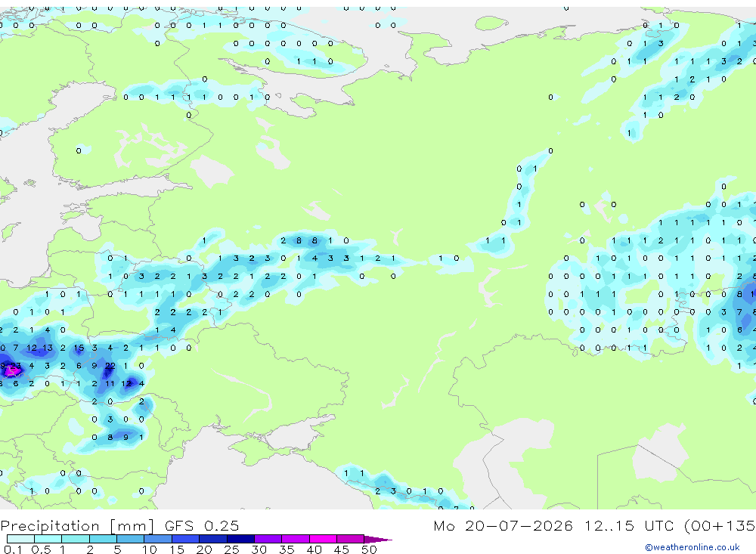The image size is (756, 554).
Task: Click the 25–30 mm dark blue legend swatch
Action: 240,539
